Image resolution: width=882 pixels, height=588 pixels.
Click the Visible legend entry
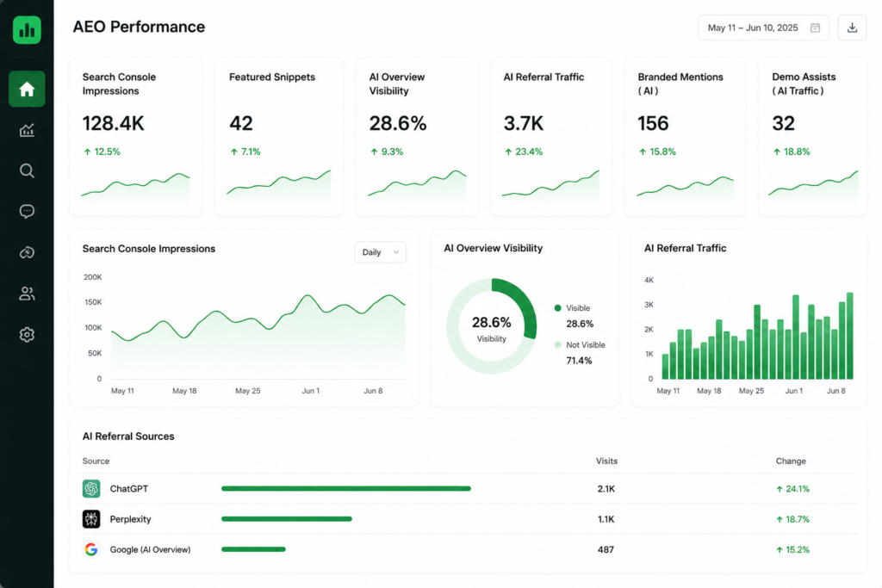(573, 308)
